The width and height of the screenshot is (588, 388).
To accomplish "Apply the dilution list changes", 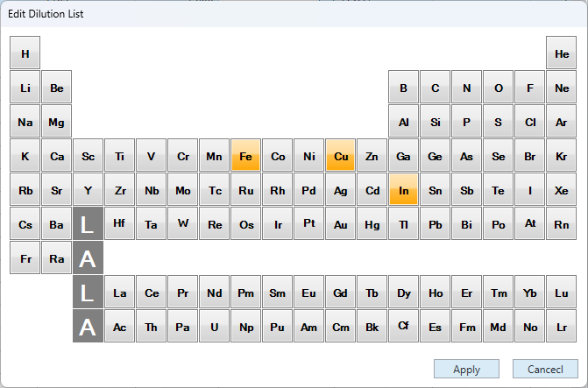I will 466,369.
